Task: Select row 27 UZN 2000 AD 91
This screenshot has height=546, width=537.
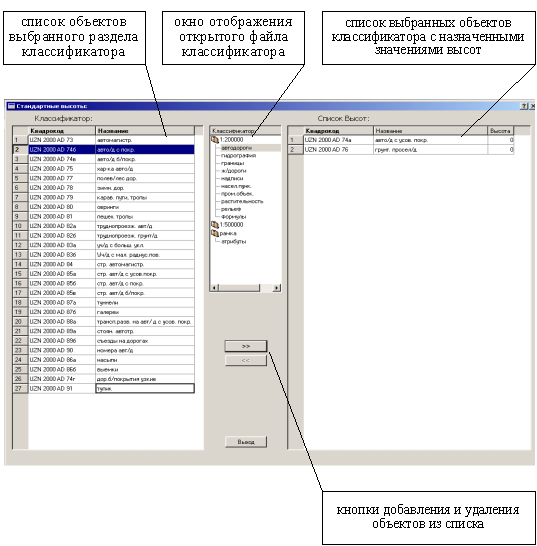Action: 103,388
